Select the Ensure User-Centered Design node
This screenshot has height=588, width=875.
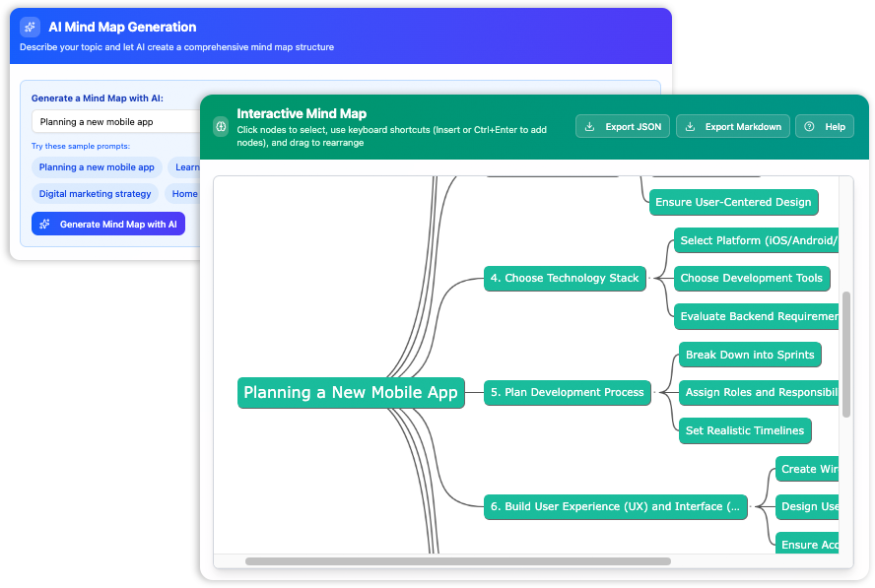click(733, 202)
